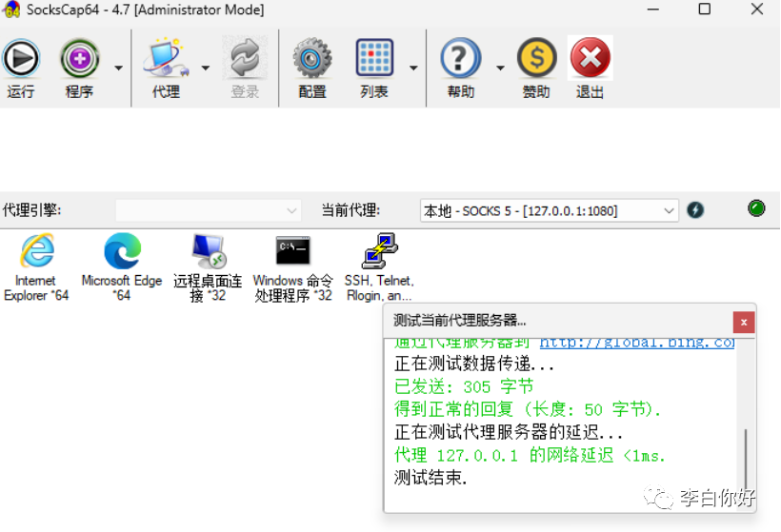Open the 代理 (Proxy) manager icon
This screenshot has height=532, width=781.
167,58
